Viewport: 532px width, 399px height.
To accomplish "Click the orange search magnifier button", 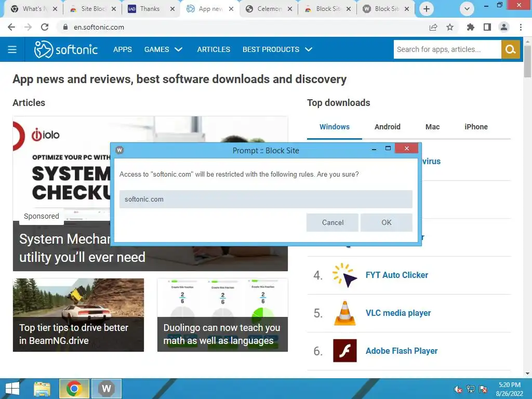I will (x=510, y=49).
